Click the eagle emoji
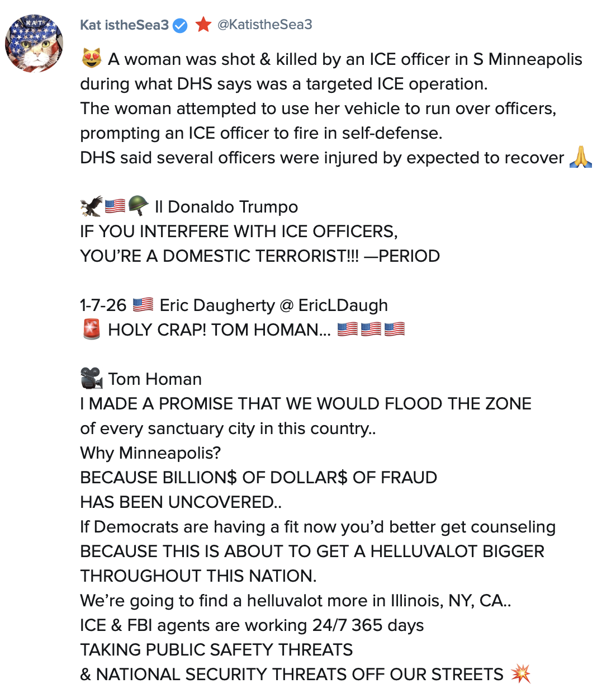 (x=91, y=206)
